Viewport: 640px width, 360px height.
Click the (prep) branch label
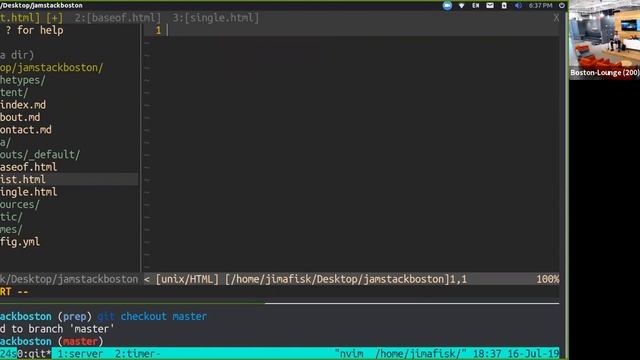click(75, 316)
